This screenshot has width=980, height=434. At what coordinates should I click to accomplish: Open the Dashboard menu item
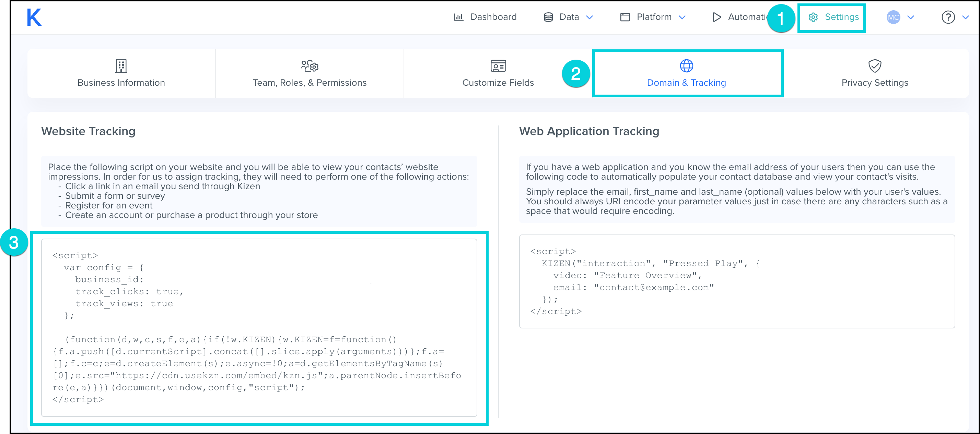coord(493,17)
